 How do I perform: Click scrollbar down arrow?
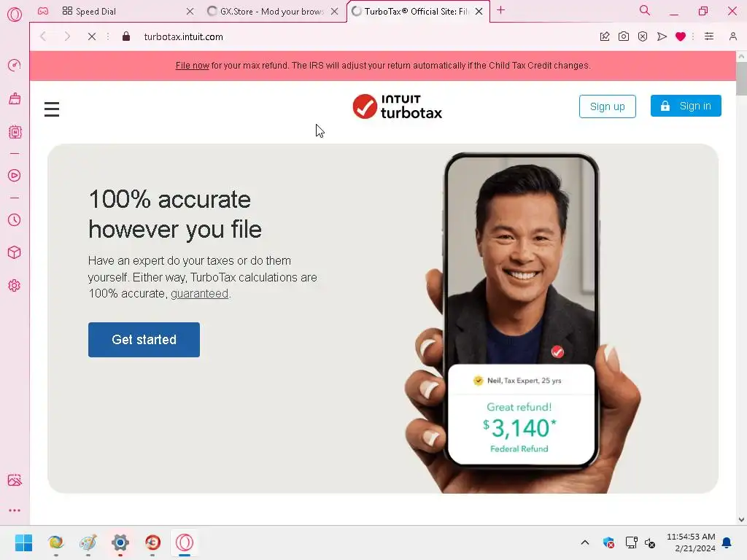pyautogui.click(x=741, y=519)
